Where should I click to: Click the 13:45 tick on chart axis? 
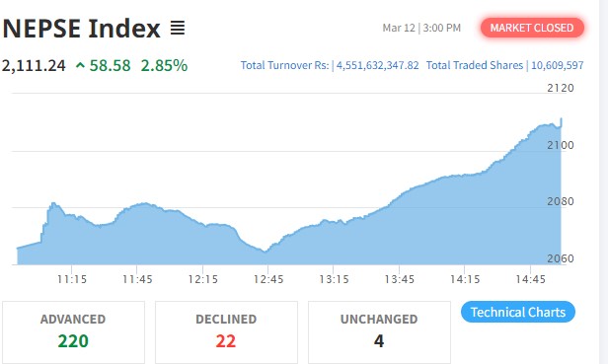pyautogui.click(x=400, y=279)
